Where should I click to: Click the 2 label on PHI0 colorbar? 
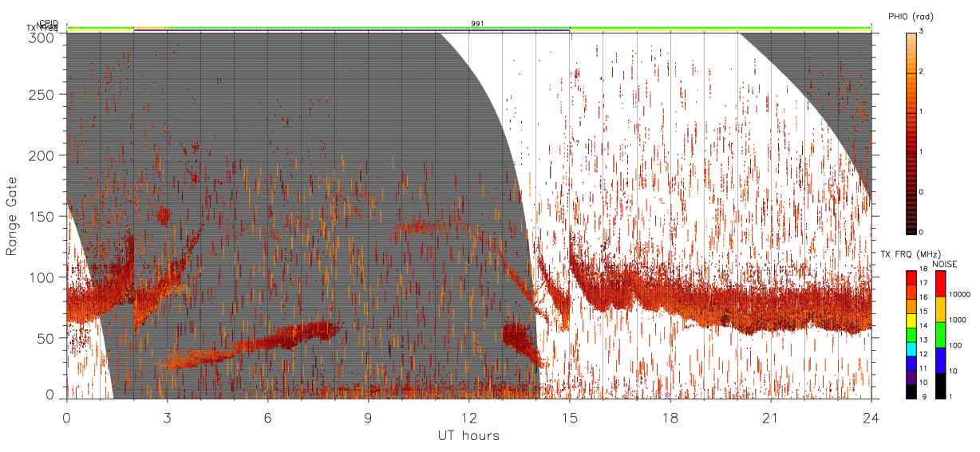click(921, 73)
